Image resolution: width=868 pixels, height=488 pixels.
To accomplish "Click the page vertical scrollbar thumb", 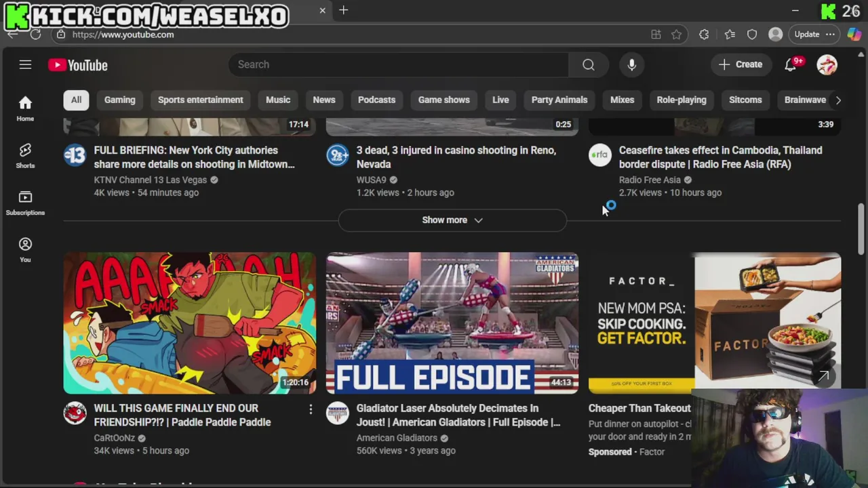I will coord(861,229).
